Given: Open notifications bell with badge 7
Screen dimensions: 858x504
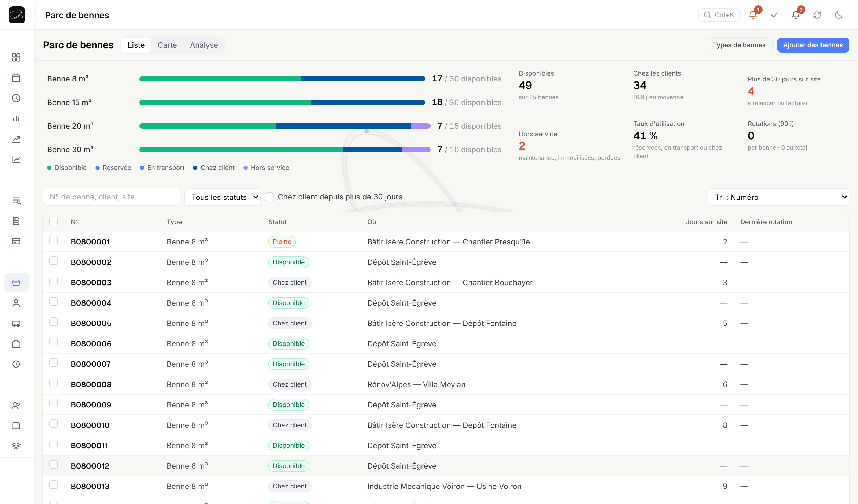Looking at the screenshot, I should coord(796,15).
